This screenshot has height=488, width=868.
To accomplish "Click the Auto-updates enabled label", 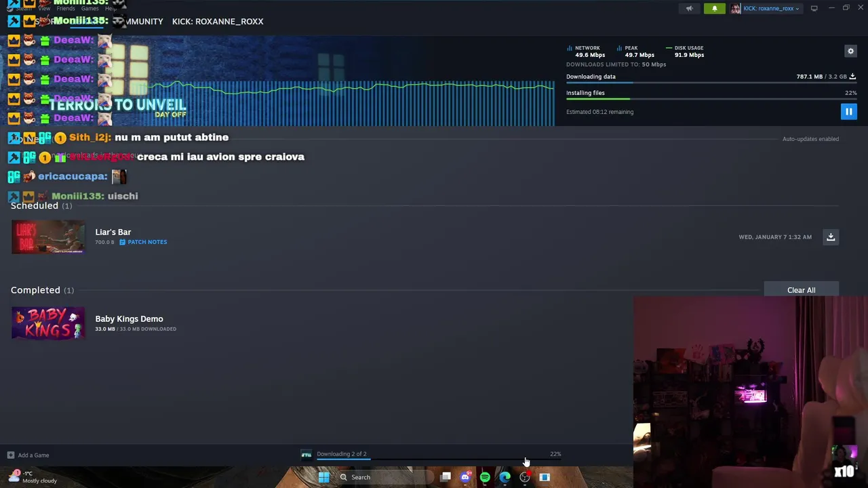I will [810, 139].
